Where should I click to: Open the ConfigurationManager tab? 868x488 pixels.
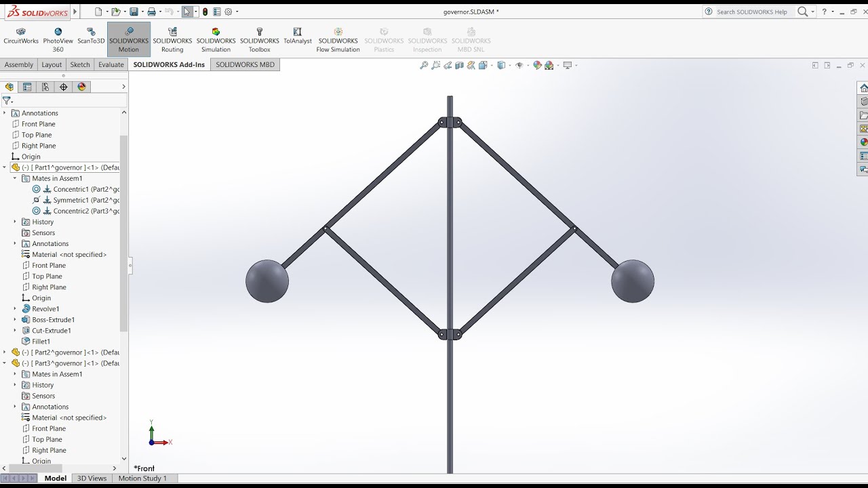tap(45, 87)
